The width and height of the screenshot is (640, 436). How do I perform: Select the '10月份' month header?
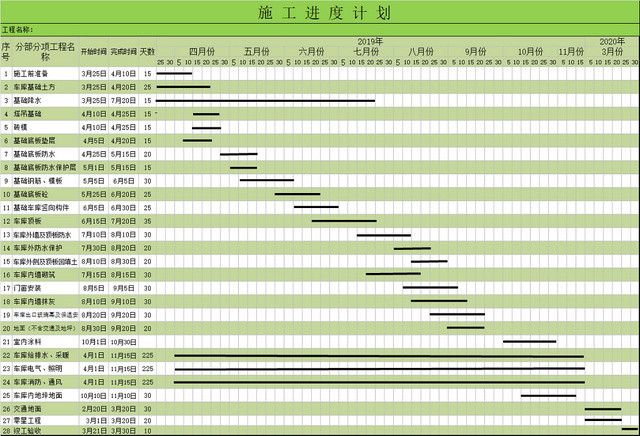click(531, 52)
